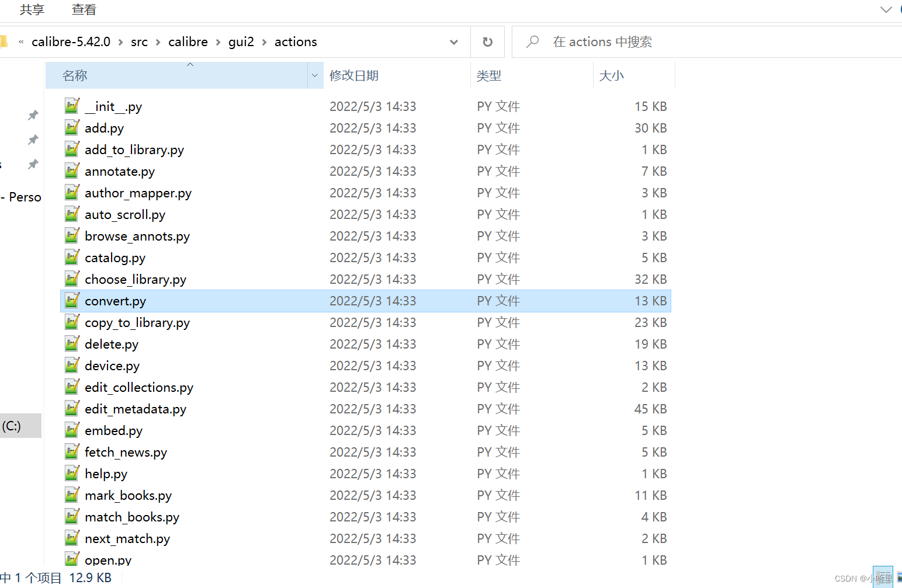
Task: Click the 45 KB size cell
Action: [650, 409]
